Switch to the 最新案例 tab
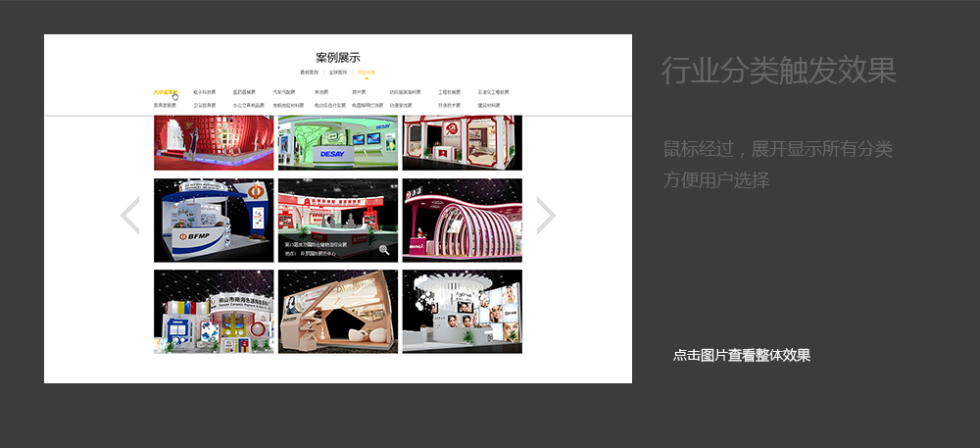Image resolution: width=980 pixels, height=448 pixels. (310, 73)
